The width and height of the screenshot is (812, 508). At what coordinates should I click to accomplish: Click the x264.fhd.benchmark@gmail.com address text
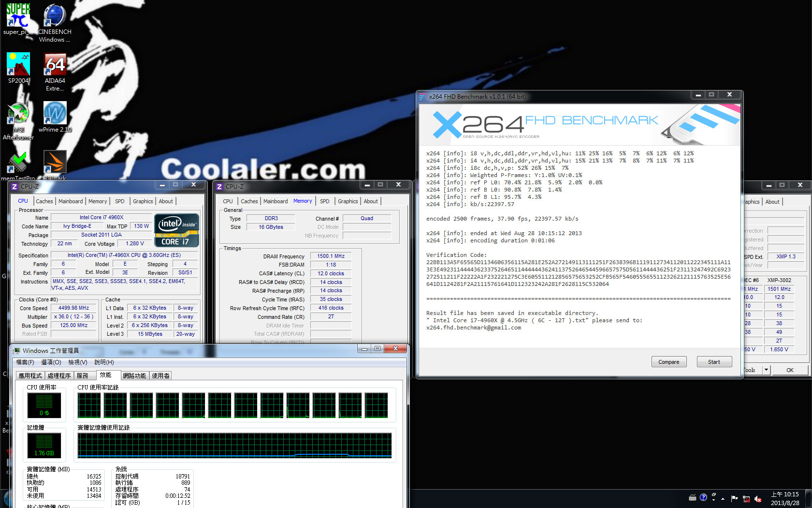[x=474, y=328]
